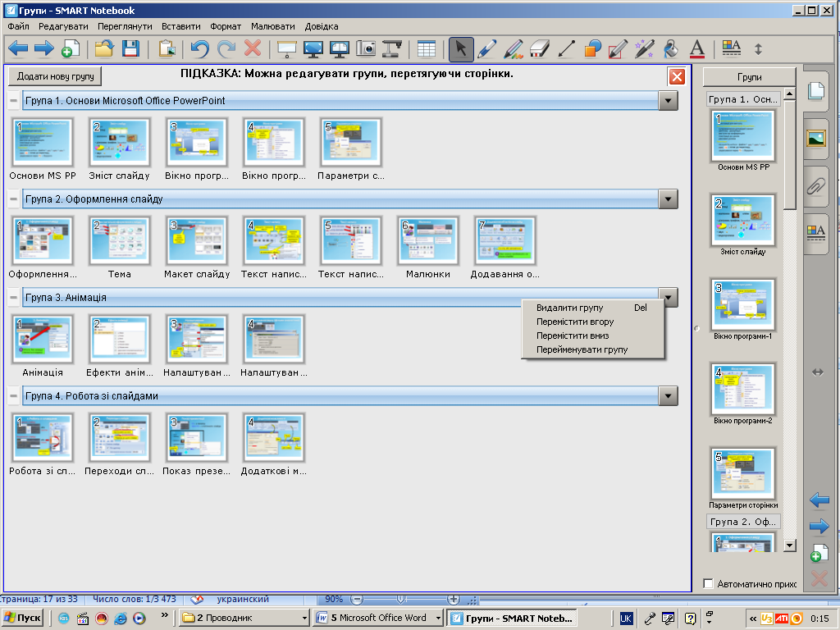Redo the action with the toolbar arrow
The height and width of the screenshot is (630, 840).
click(226, 49)
